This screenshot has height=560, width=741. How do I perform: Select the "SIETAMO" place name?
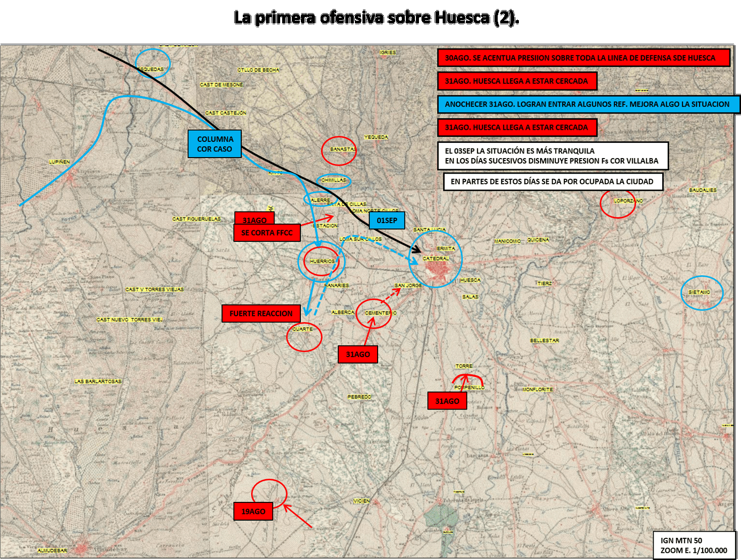pos(699,292)
